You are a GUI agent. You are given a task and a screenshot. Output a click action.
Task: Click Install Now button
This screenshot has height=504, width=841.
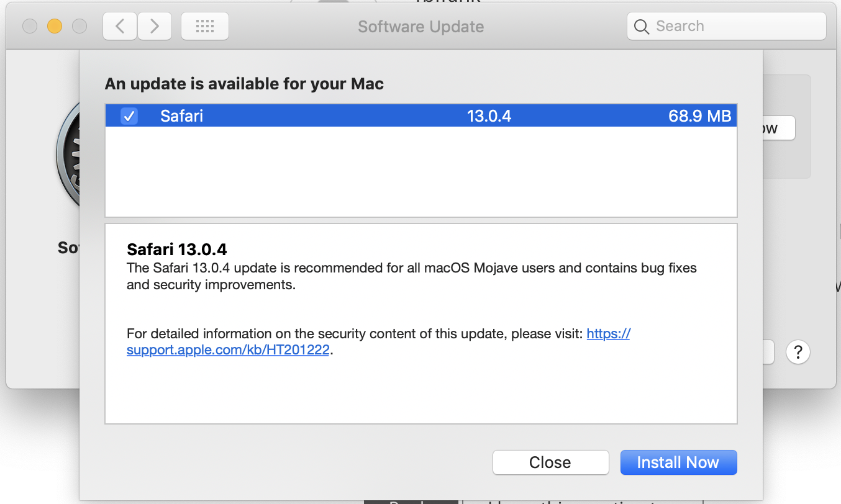678,462
